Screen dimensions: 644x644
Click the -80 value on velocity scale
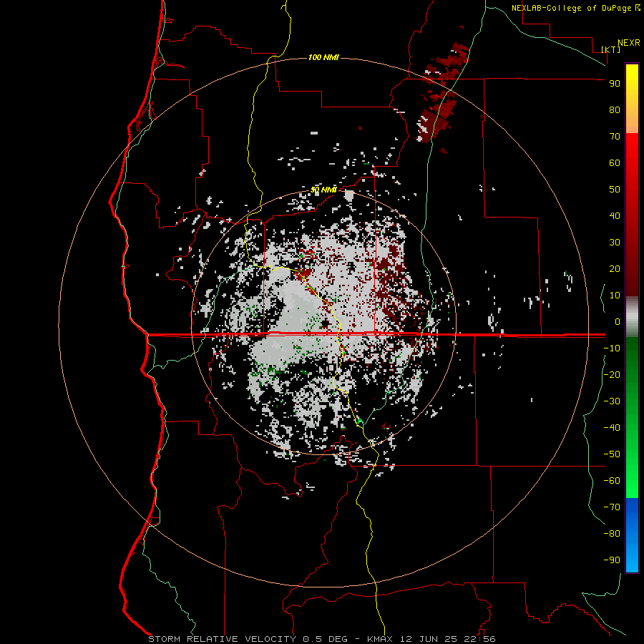coord(612,534)
